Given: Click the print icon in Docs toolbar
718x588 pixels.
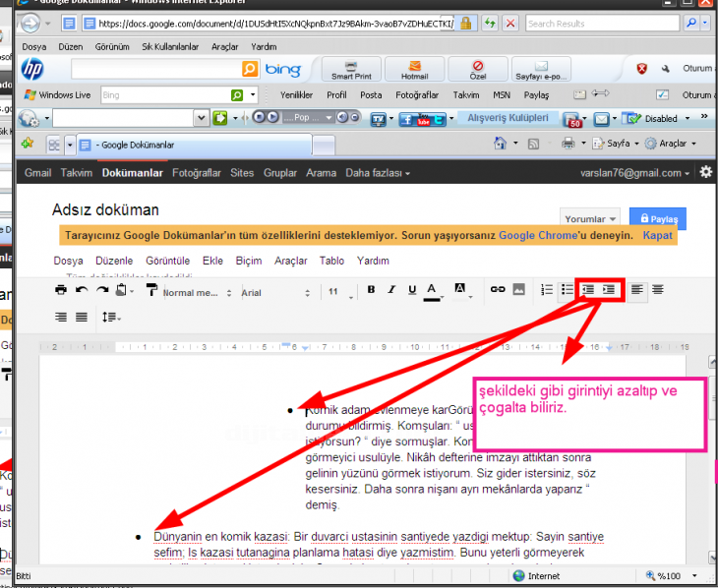Looking at the screenshot, I should [x=61, y=290].
